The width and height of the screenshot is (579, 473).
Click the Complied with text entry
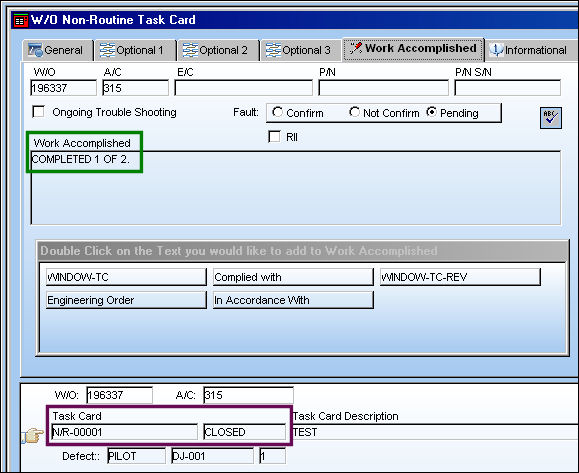tap(293, 277)
